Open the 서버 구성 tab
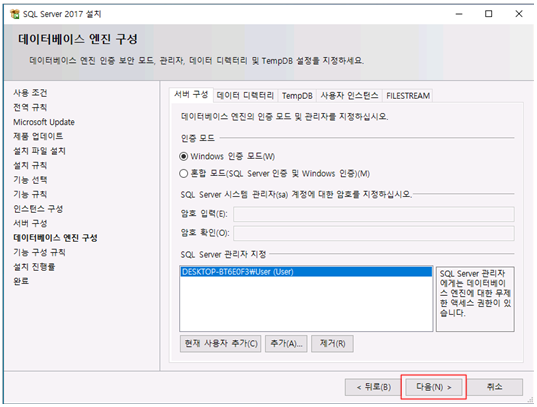The height and width of the screenshot is (407, 537). [x=191, y=95]
